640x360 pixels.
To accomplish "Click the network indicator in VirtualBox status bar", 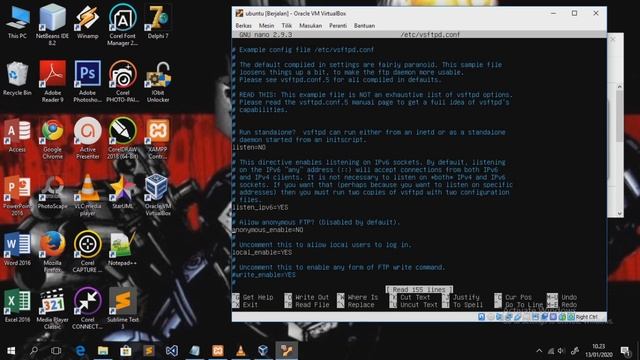I will (509, 317).
